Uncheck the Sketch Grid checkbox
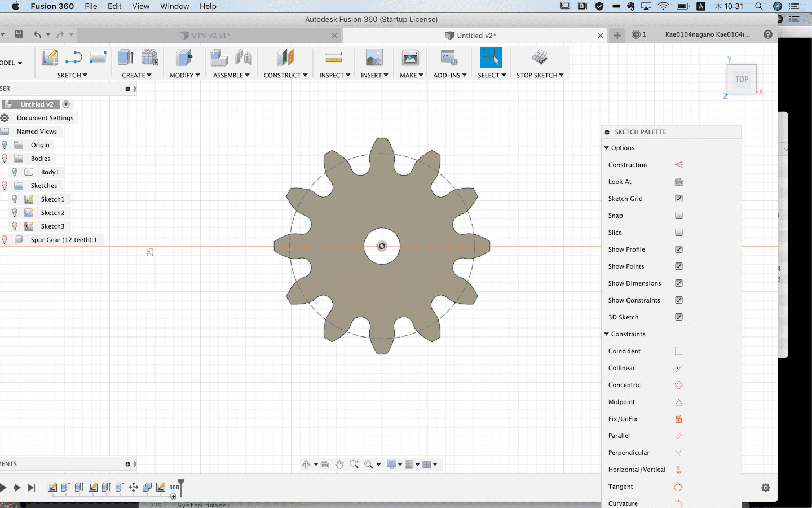This screenshot has height=508, width=812. tap(679, 199)
